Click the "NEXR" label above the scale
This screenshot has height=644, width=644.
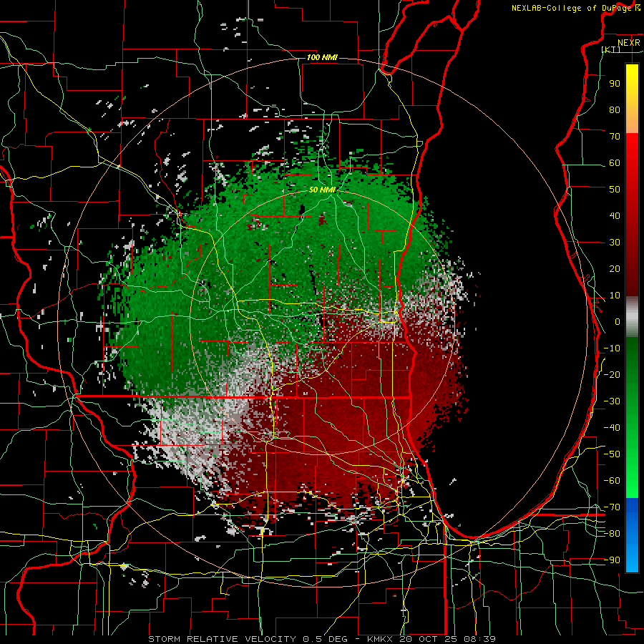point(629,43)
